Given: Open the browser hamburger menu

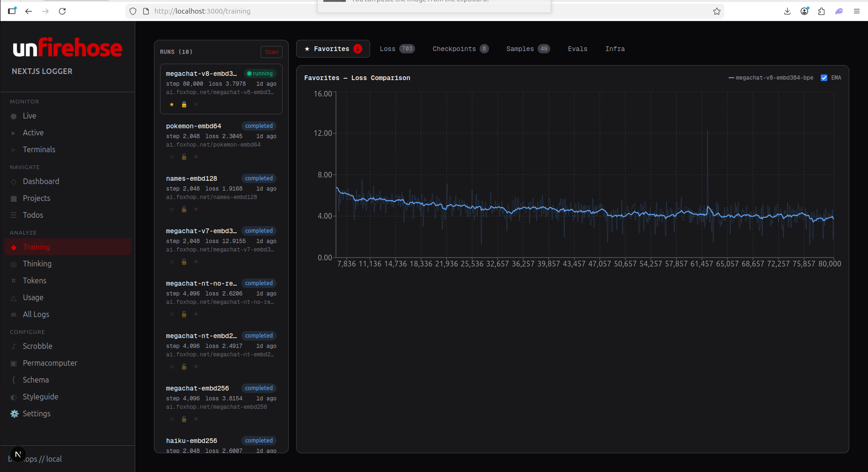Looking at the screenshot, I should [x=856, y=11].
